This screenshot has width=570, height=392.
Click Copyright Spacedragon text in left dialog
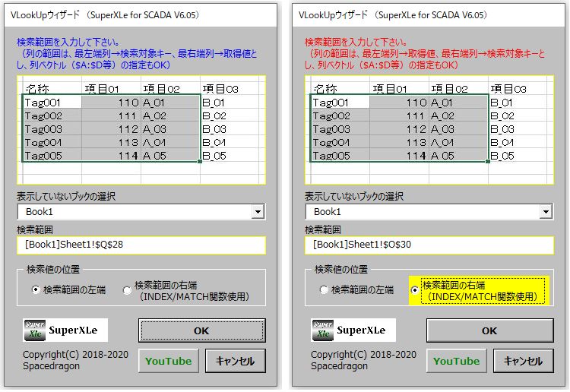point(75,360)
